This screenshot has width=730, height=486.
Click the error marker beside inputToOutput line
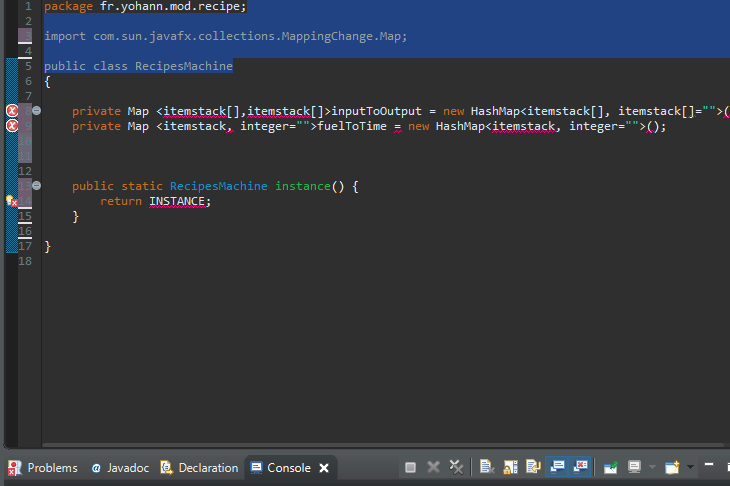coord(12,110)
